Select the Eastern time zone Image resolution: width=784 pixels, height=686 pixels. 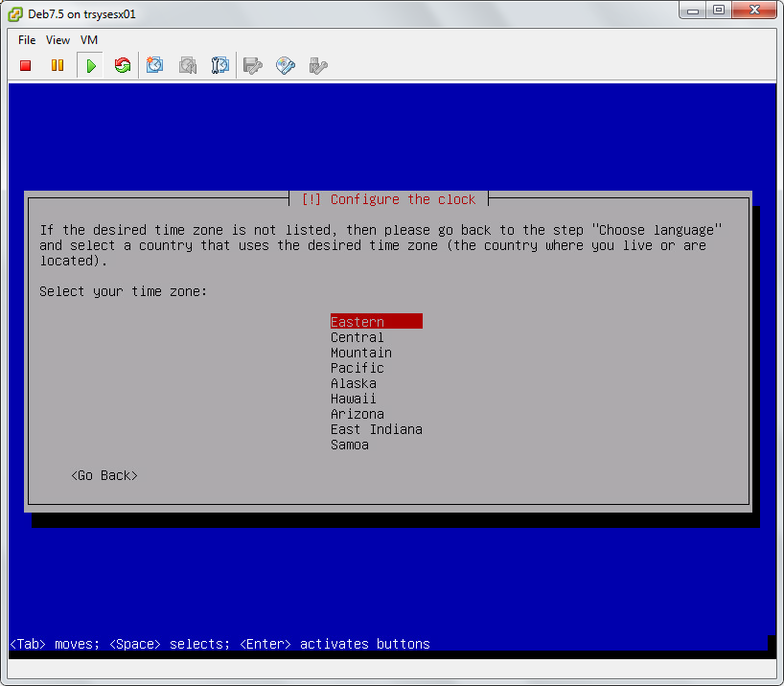pos(377,322)
